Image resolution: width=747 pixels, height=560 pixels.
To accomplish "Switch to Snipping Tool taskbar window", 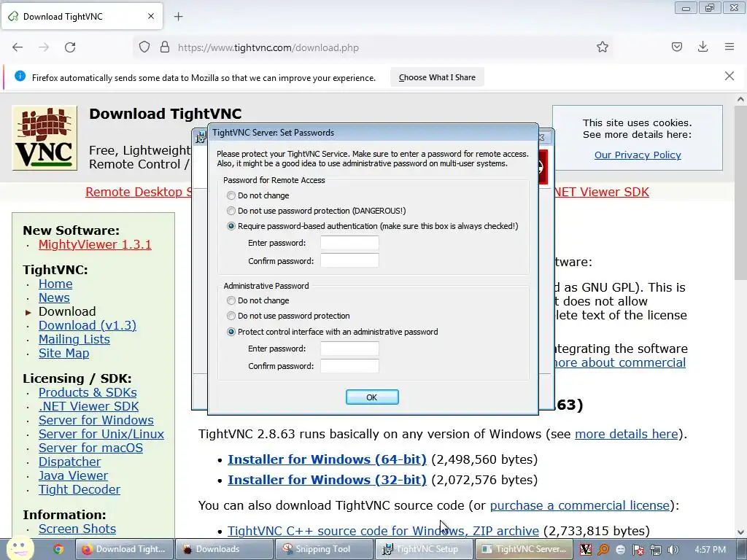I will pyautogui.click(x=323, y=549).
